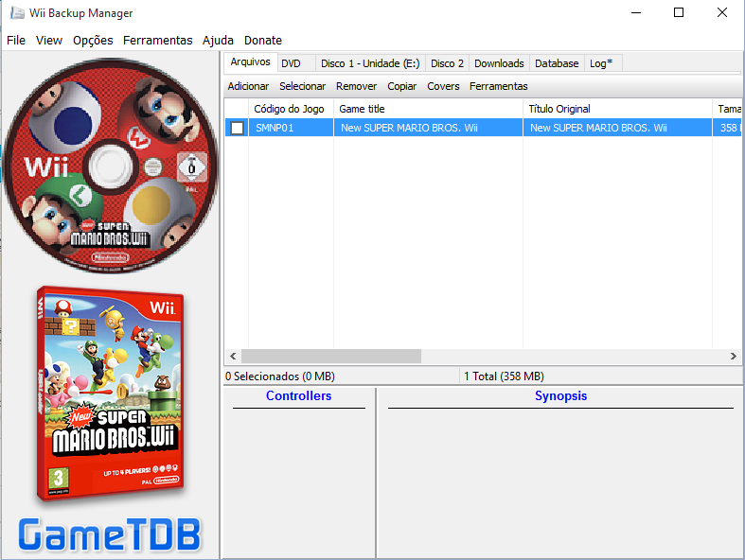Click the Mario disc art image
This screenshot has width=745, height=560.
(111, 165)
